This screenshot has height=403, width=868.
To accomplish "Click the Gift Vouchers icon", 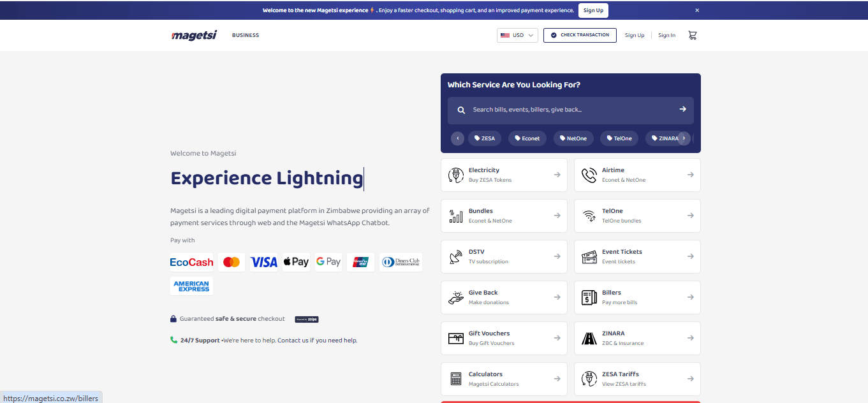I will (x=456, y=338).
